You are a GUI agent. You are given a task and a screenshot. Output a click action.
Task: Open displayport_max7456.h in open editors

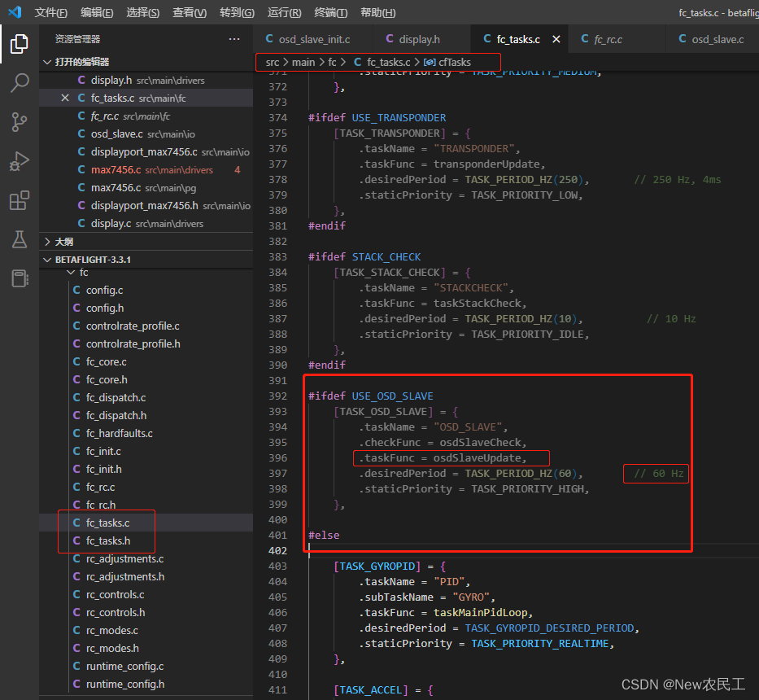(146, 206)
